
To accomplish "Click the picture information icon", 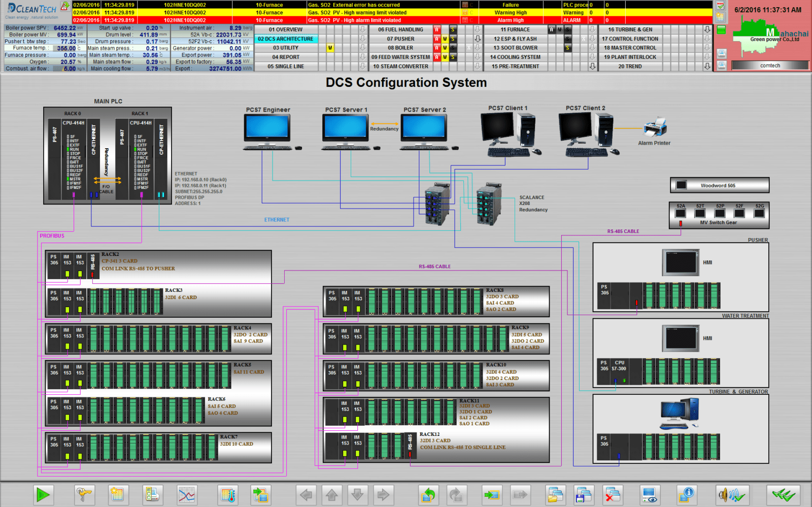I will (x=687, y=494).
